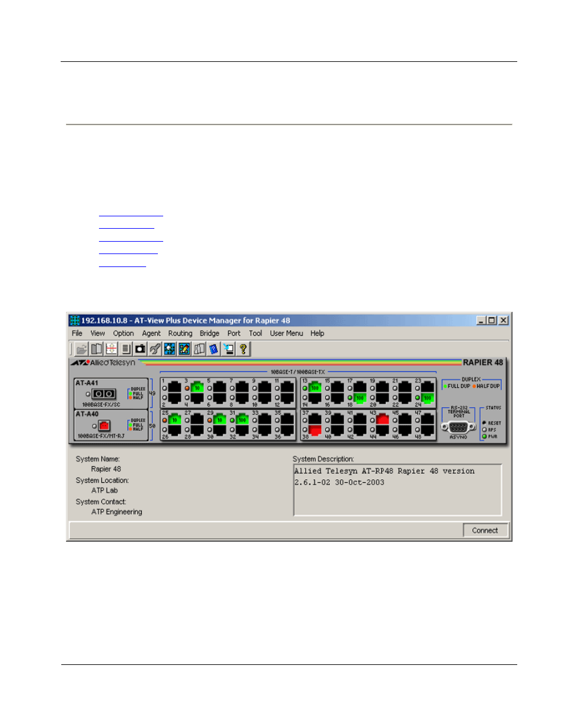Screen dimensions: 562x728
Task: Select green port 18 labeled 100
Action: click(360, 398)
